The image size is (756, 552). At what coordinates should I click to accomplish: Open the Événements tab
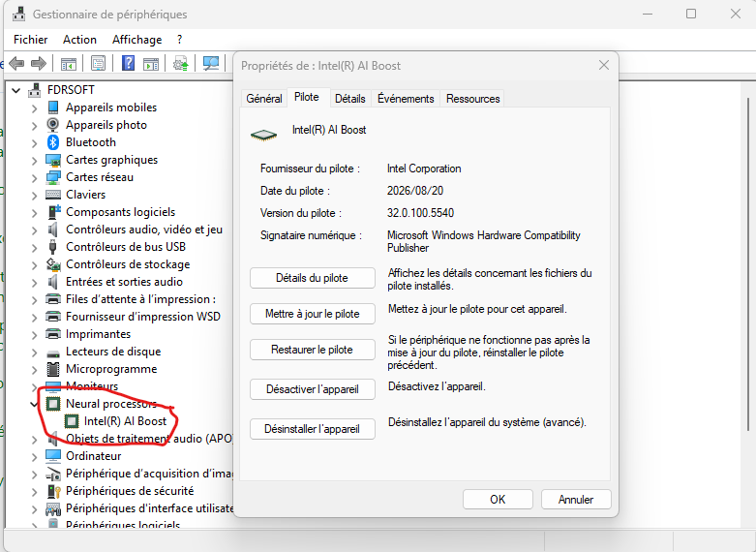(406, 99)
